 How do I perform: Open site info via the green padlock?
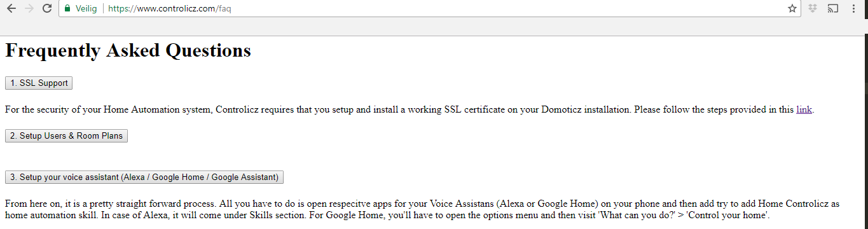pos(67,9)
